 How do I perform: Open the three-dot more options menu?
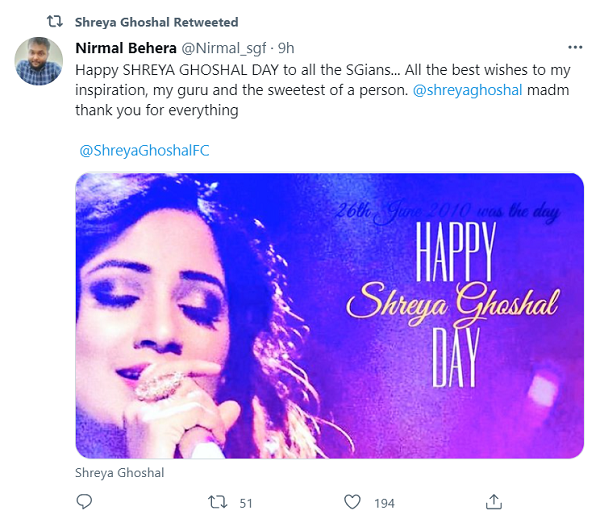coord(574,48)
